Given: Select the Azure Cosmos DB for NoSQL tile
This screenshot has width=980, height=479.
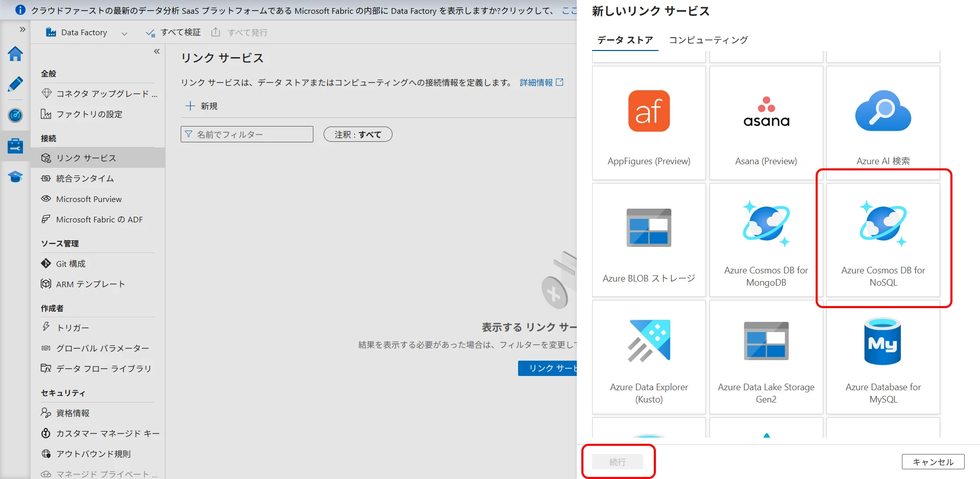Looking at the screenshot, I should 883,240.
